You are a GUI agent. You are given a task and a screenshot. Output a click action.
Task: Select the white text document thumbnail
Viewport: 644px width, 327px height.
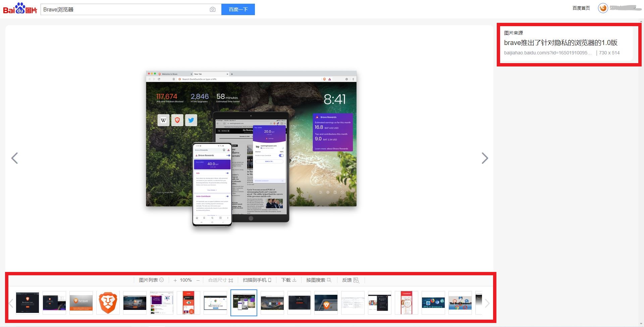click(353, 303)
